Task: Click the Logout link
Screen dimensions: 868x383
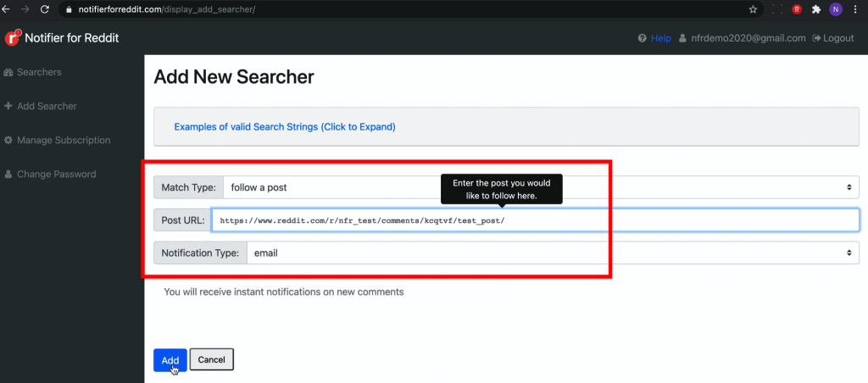Action: [x=838, y=38]
